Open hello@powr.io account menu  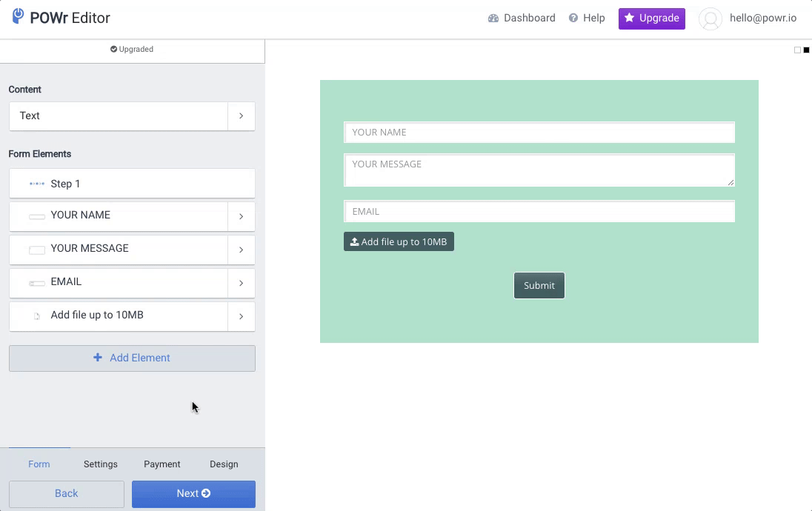763,18
